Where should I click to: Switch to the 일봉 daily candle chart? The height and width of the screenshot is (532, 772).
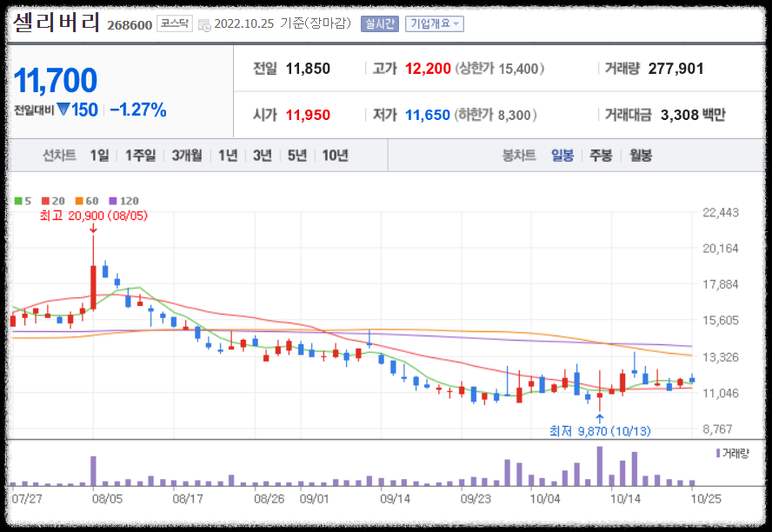tap(562, 156)
